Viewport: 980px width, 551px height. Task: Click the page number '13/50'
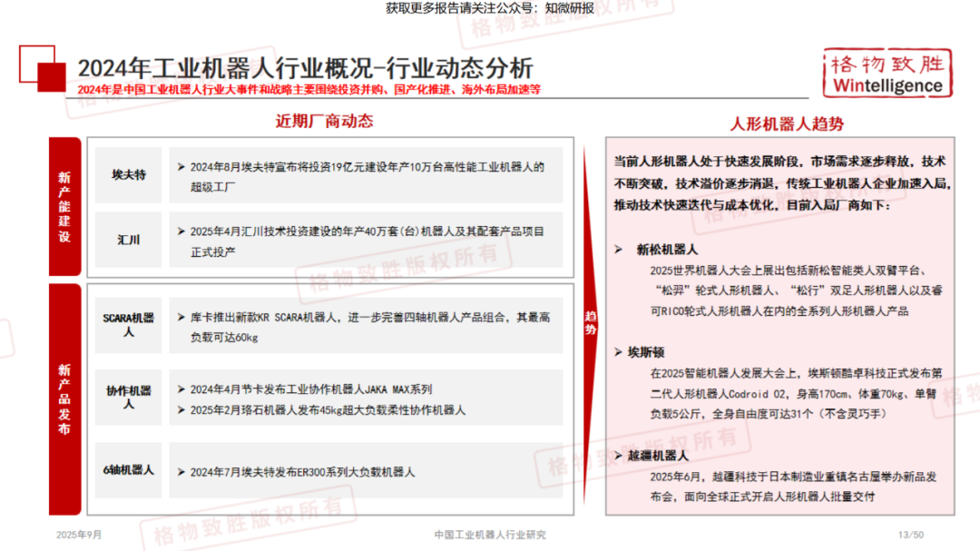tap(911, 535)
